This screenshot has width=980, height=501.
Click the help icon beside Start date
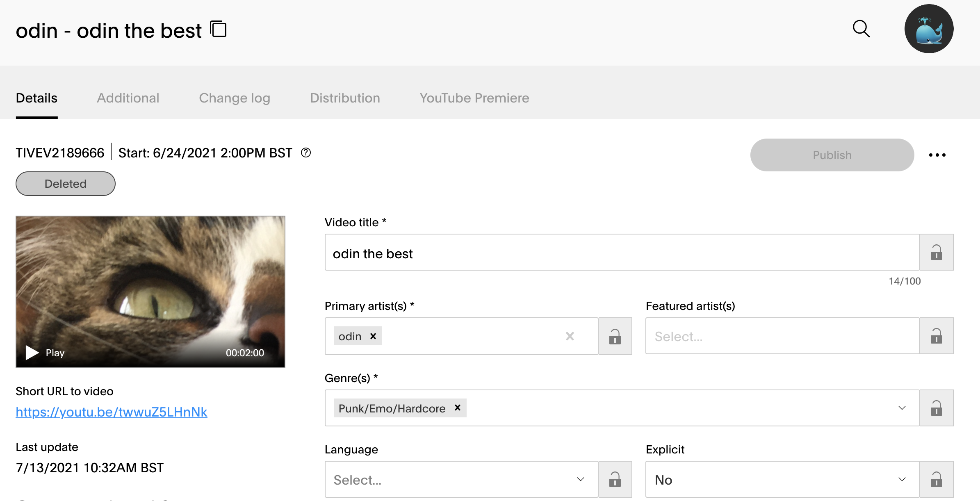coord(306,153)
